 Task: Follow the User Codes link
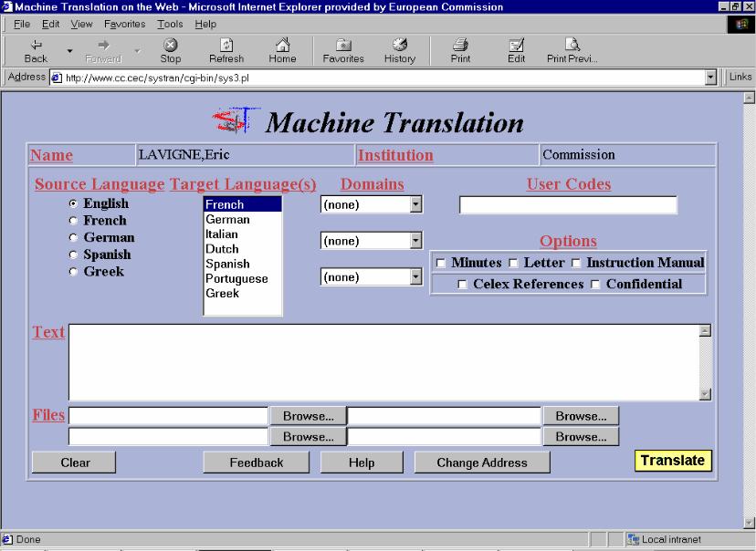[x=569, y=184]
